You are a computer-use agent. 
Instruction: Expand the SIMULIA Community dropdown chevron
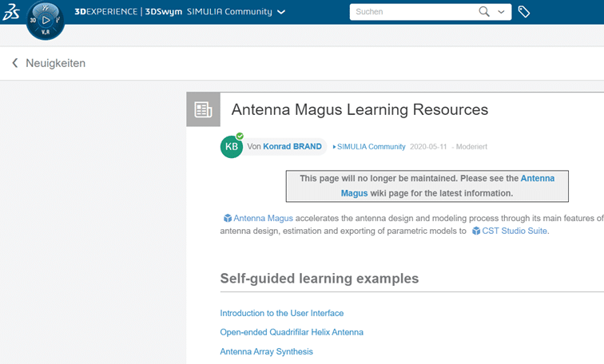click(x=281, y=13)
